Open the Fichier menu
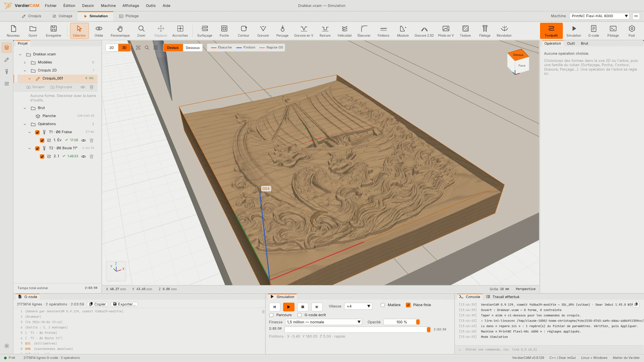 point(51,6)
